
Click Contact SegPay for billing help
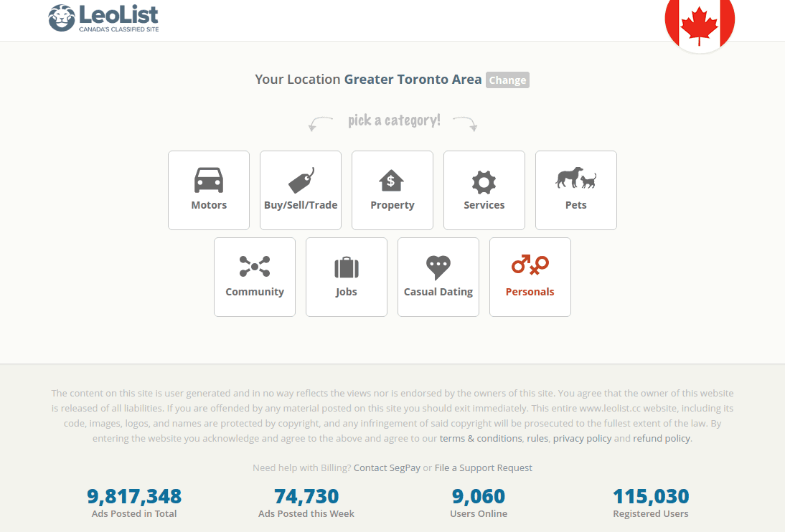tap(387, 467)
